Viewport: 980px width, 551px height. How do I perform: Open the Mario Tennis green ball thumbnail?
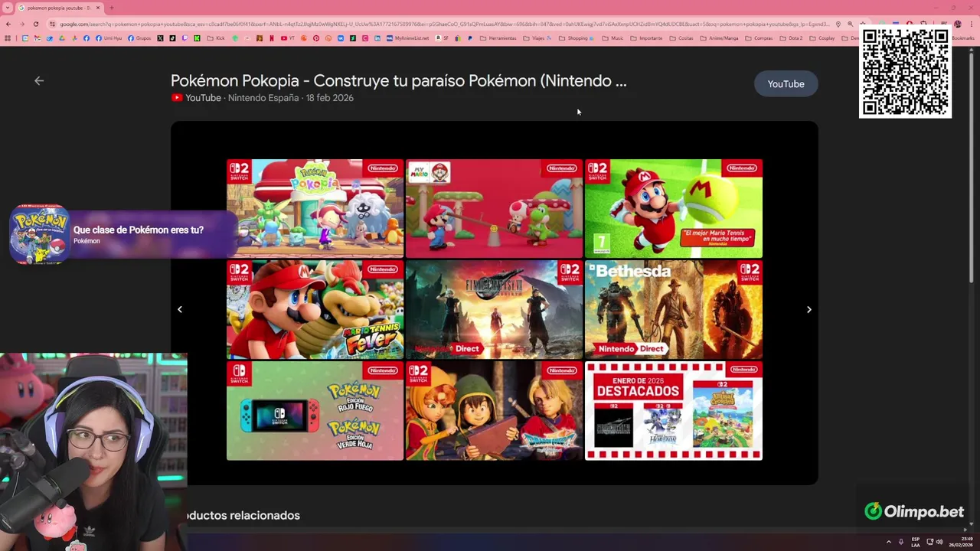pyautogui.click(x=673, y=208)
